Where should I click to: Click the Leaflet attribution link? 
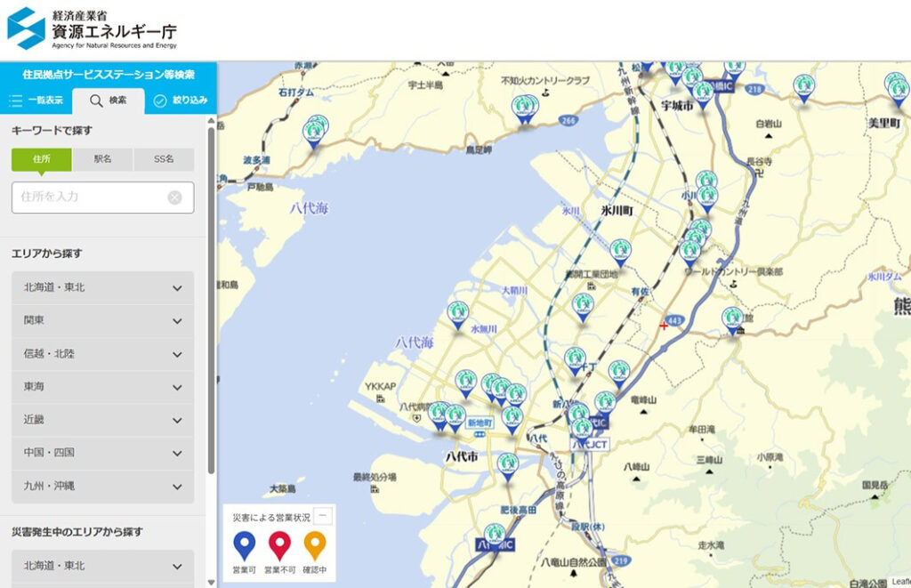tap(901, 582)
